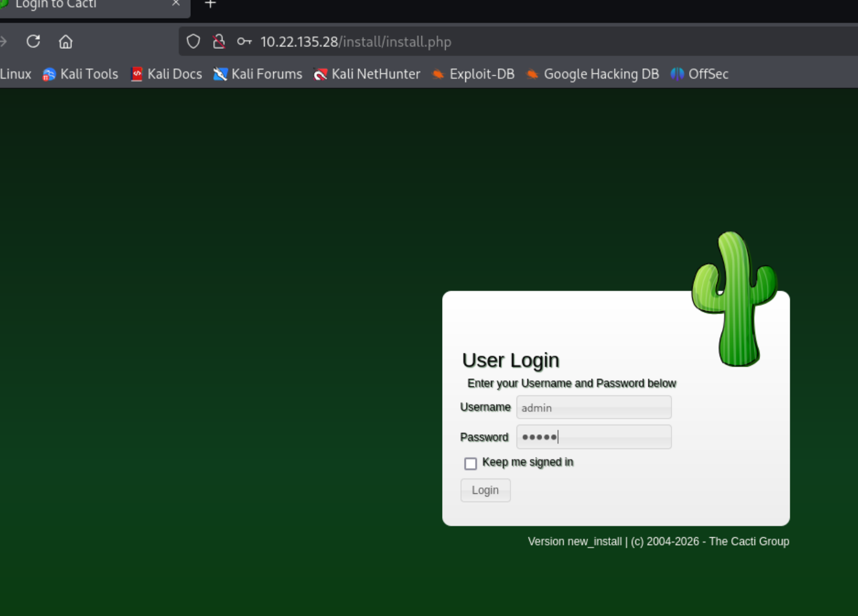Click 'Enter your Username and Password below' text
This screenshot has width=858, height=616.
[571, 384]
